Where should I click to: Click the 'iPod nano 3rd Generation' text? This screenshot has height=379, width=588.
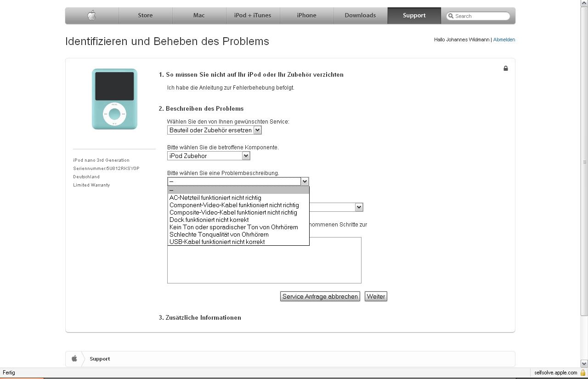pyautogui.click(x=101, y=160)
